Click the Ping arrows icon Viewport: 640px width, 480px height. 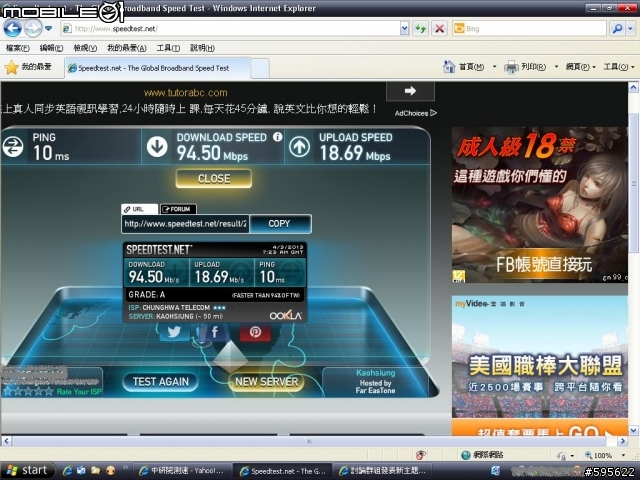point(13,147)
